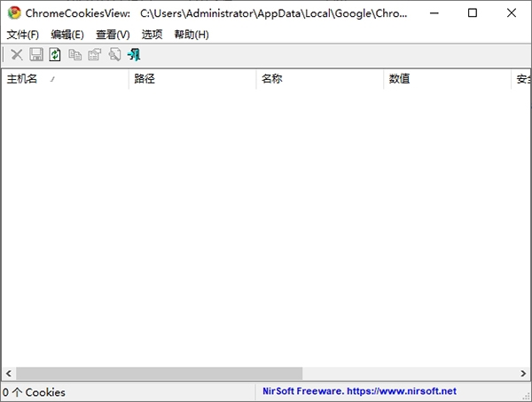The height and width of the screenshot is (402, 532).
Task: Click the find magnifier toolbar icon
Action: 114,54
